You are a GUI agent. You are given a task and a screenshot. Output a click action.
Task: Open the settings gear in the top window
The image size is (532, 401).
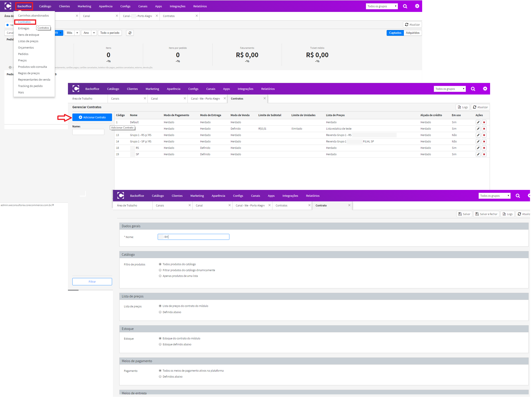(417, 6)
